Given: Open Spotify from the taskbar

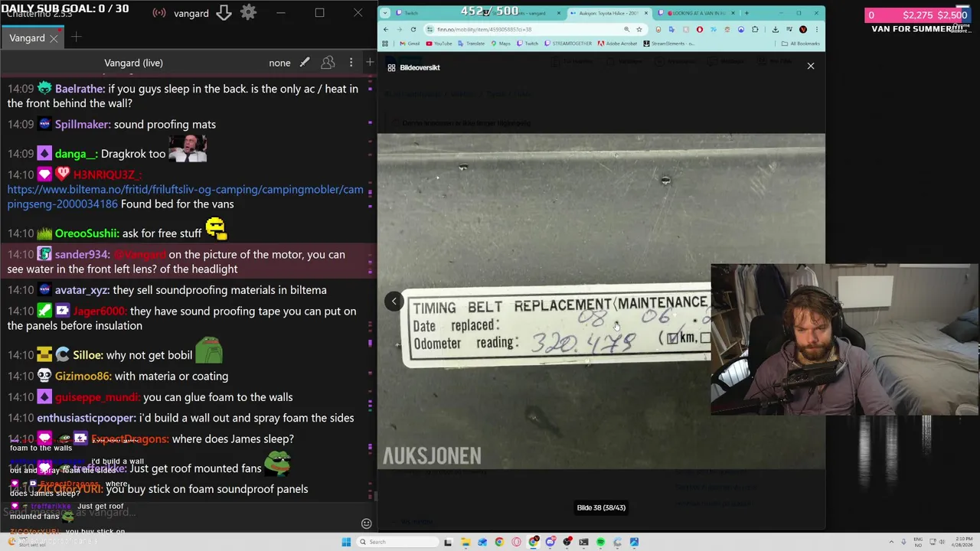Looking at the screenshot, I should click(600, 542).
